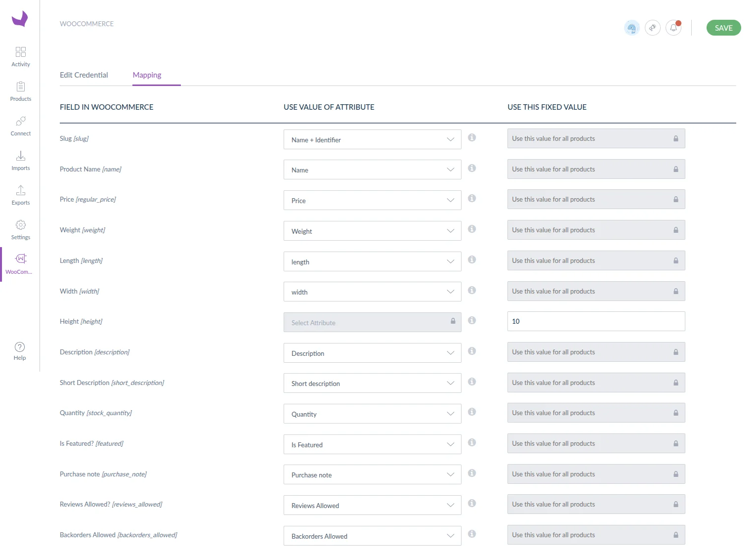Expand the Quantity attribute dropdown
This screenshot has width=756, height=555.
(450, 414)
